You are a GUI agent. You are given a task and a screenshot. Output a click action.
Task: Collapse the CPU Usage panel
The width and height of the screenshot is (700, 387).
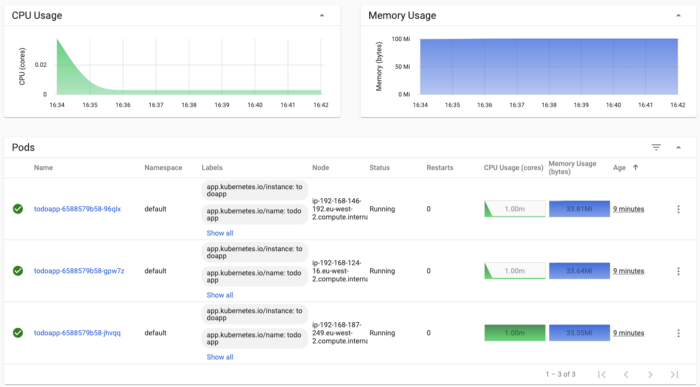322,16
